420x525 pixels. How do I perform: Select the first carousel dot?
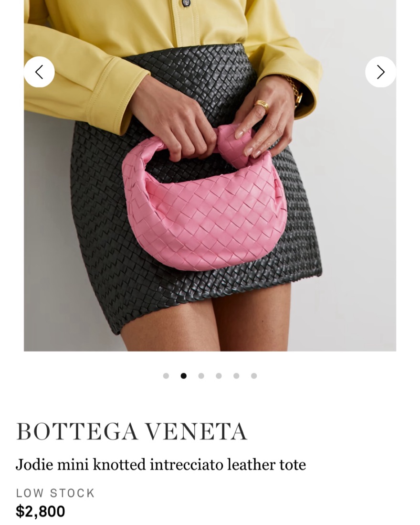(x=166, y=375)
